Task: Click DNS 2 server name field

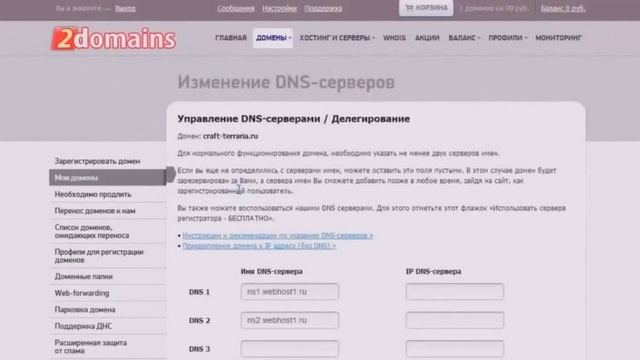Action: tap(289, 320)
